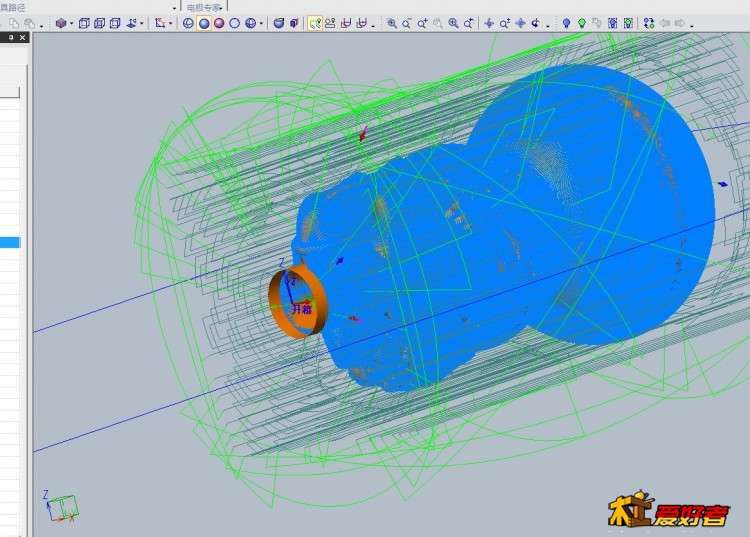
Task: Click the zoom out magnifier icon
Action: click(x=407, y=23)
